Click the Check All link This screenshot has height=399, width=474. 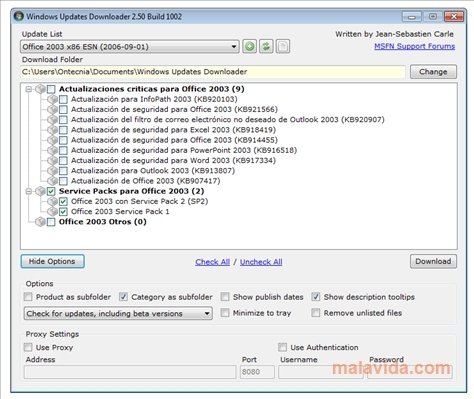pos(212,262)
